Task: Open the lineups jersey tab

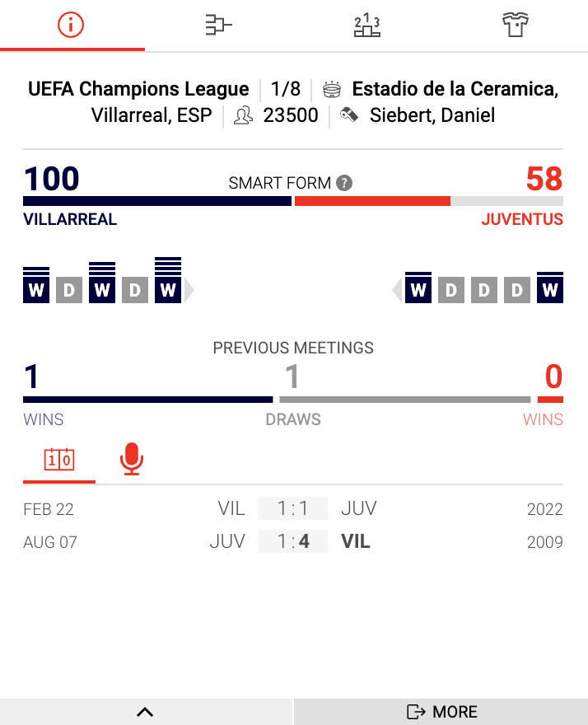Action: (x=515, y=26)
